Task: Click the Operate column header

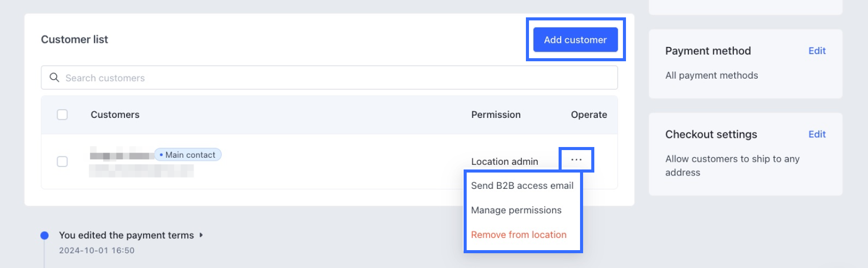Action: click(x=589, y=115)
